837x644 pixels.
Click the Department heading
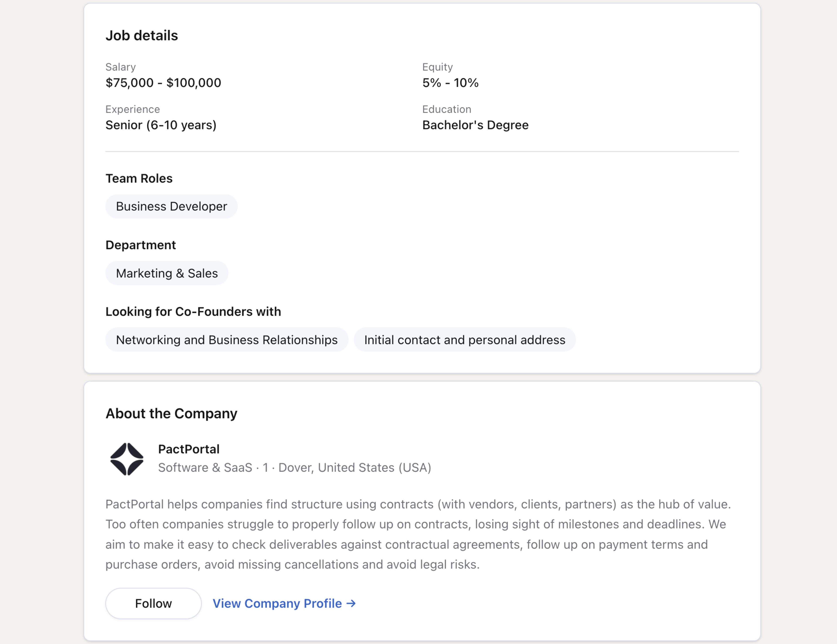click(x=141, y=245)
